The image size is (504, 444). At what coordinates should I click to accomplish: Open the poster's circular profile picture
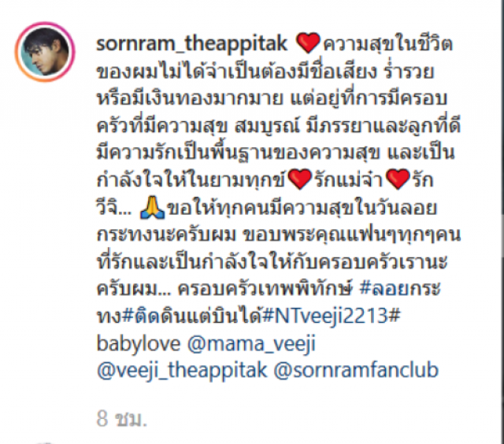coord(45,52)
